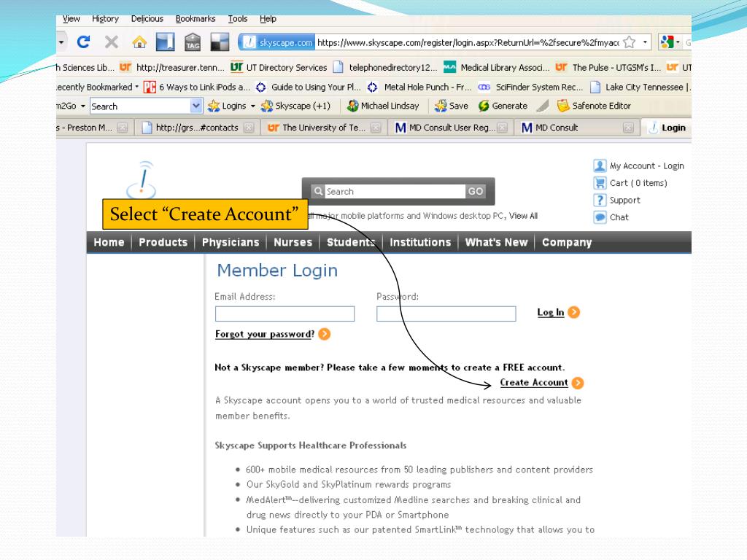Click the Google search engine icon

coord(667,42)
